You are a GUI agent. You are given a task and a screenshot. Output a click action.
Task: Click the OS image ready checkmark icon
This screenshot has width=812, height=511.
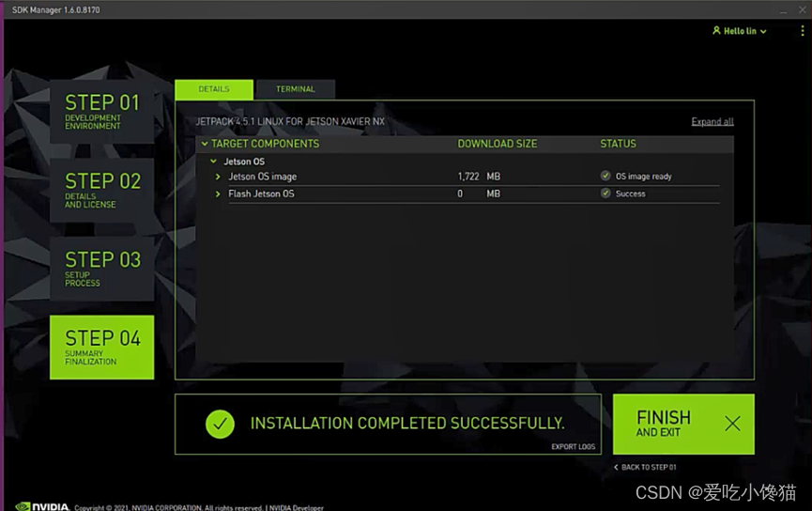coord(605,176)
